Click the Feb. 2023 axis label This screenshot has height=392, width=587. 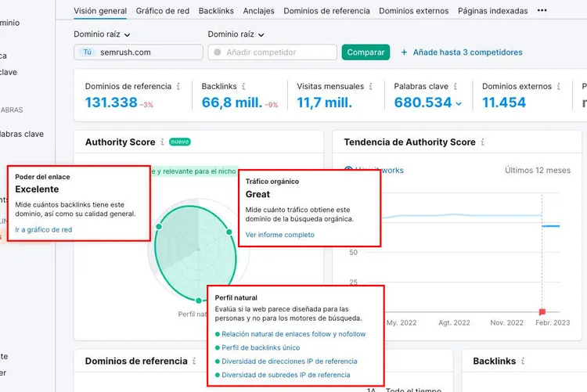click(553, 322)
